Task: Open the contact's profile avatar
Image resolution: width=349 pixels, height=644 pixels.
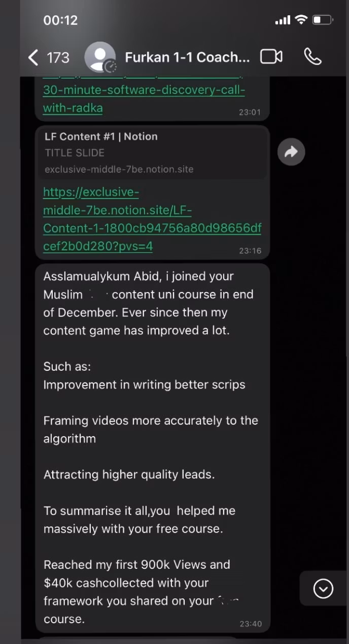Action: point(100,57)
